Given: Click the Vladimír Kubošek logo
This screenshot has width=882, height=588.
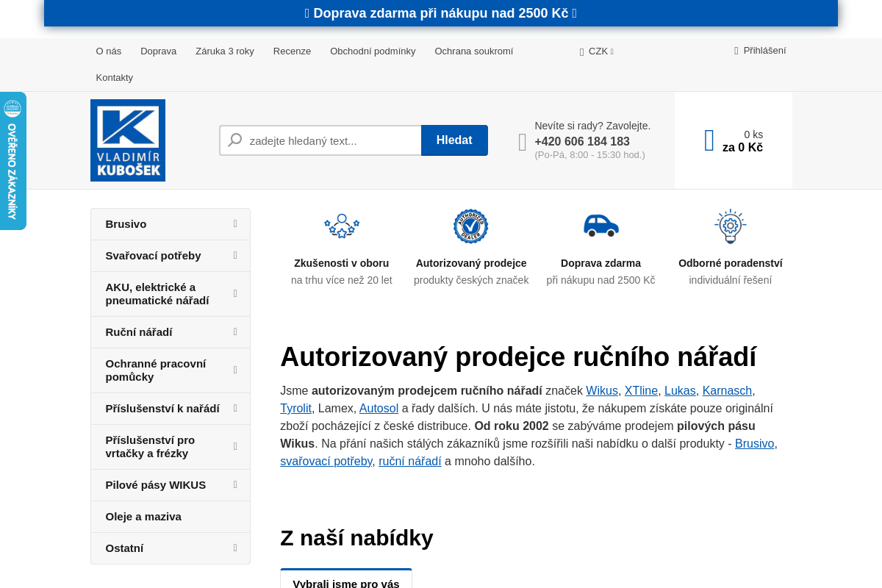Looking at the screenshot, I should tap(128, 140).
